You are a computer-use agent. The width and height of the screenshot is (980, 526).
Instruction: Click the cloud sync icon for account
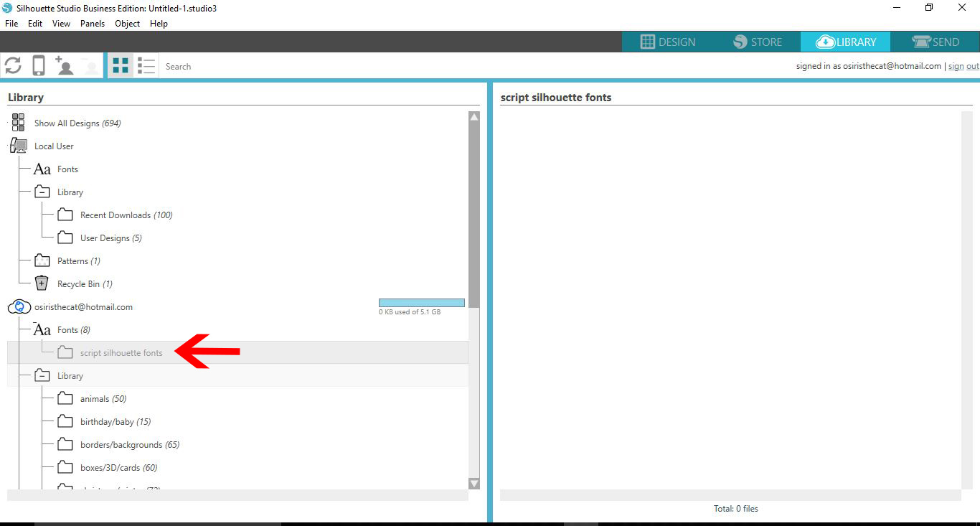click(19, 307)
